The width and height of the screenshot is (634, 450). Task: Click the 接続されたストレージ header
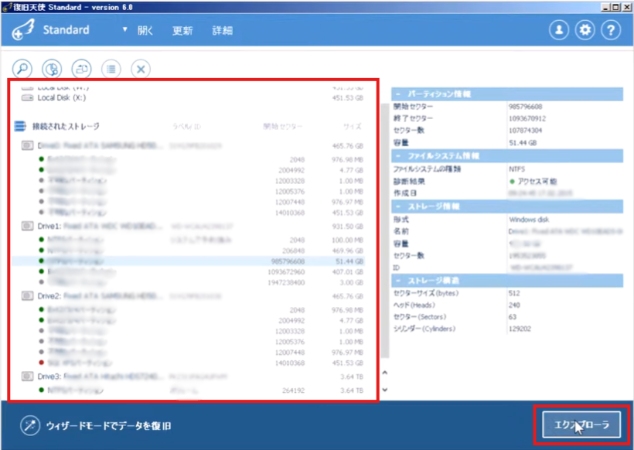click(66, 126)
